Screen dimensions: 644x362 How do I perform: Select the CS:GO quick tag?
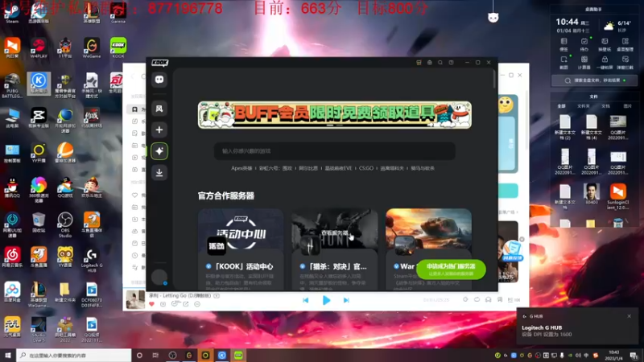366,168
